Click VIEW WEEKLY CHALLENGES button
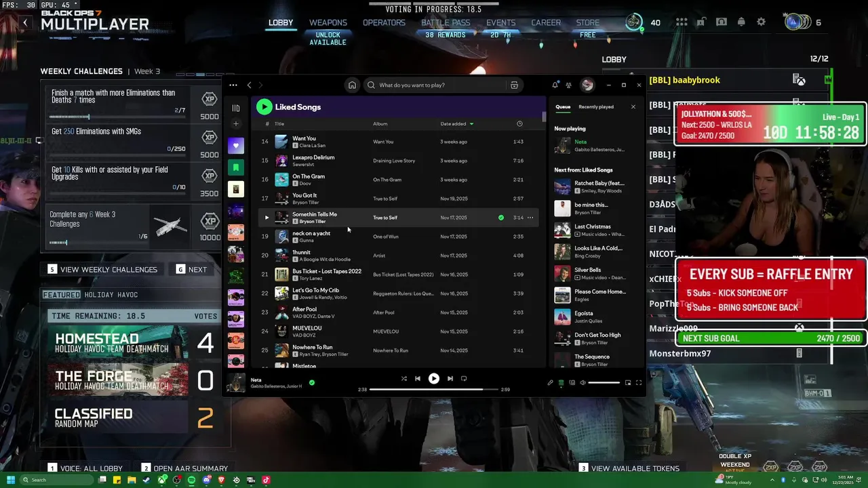 pyautogui.click(x=102, y=269)
